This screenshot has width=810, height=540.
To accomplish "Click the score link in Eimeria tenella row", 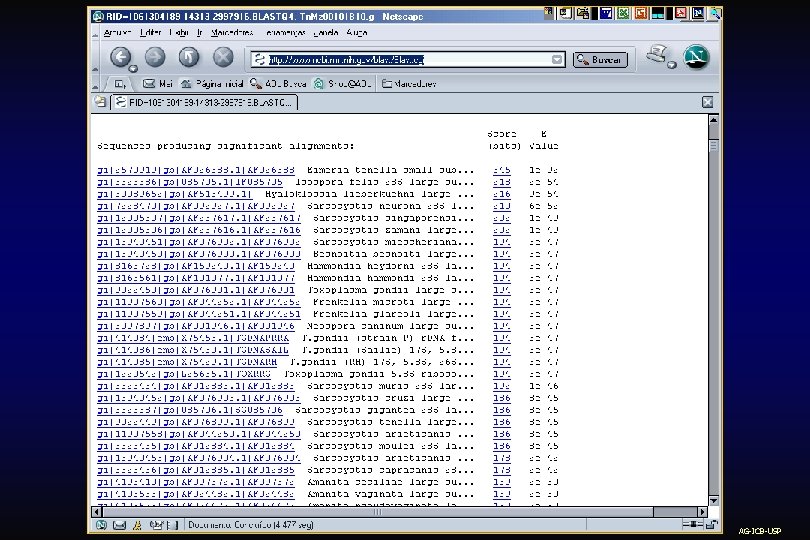I will (x=502, y=170).
